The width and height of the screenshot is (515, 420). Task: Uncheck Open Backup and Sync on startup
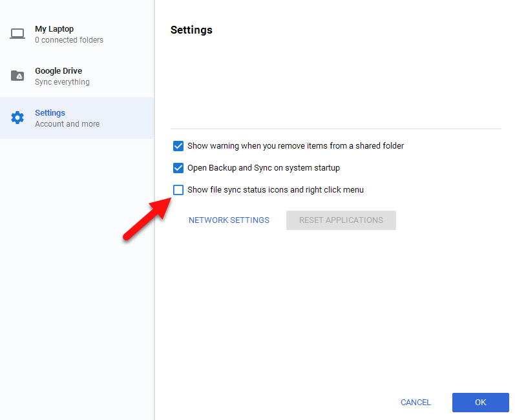click(x=178, y=168)
